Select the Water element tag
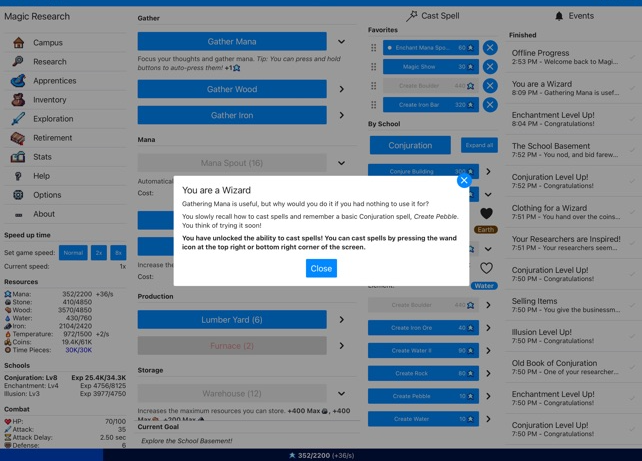The image size is (642, 461). [484, 286]
